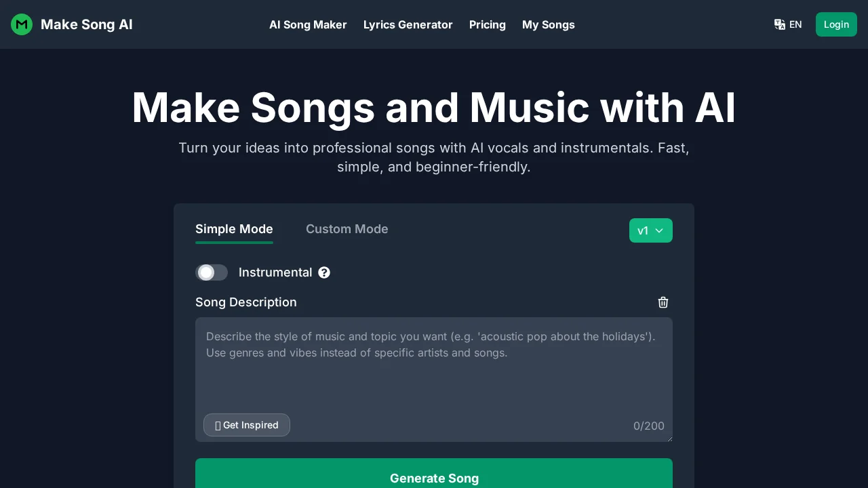The width and height of the screenshot is (868, 488).
Task: Navigate to My Songs page
Action: pyautogui.click(x=548, y=24)
